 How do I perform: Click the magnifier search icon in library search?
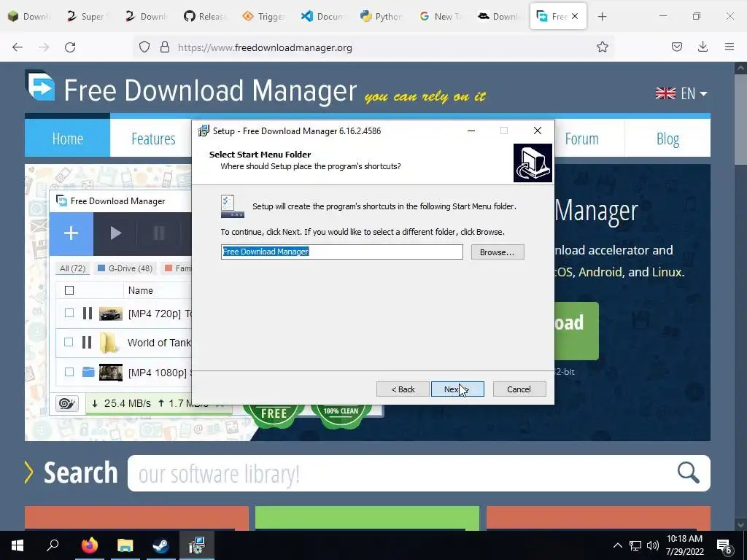689,472
